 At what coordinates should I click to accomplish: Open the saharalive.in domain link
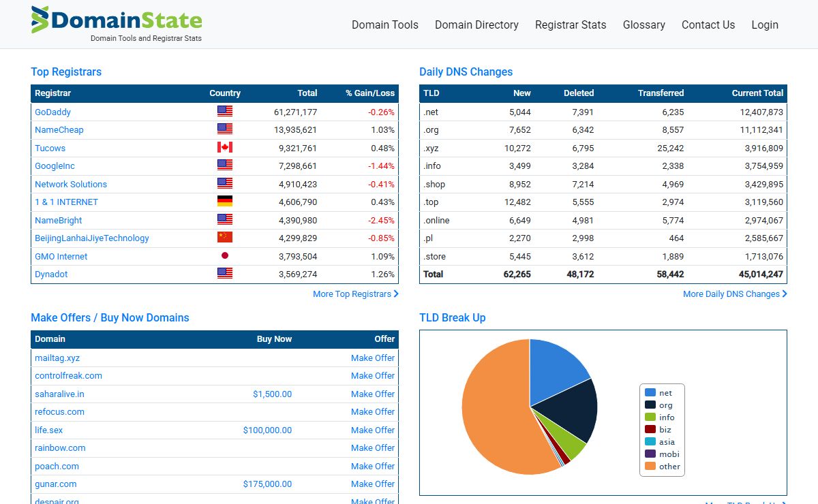(59, 394)
